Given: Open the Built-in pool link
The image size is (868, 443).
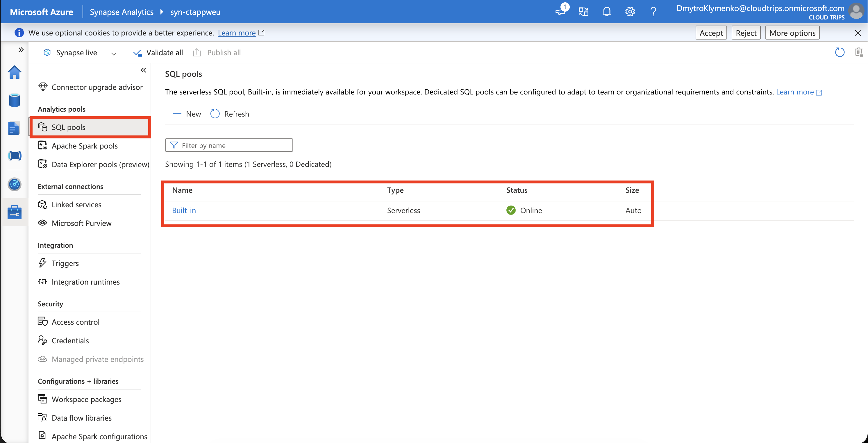Looking at the screenshot, I should tap(184, 210).
